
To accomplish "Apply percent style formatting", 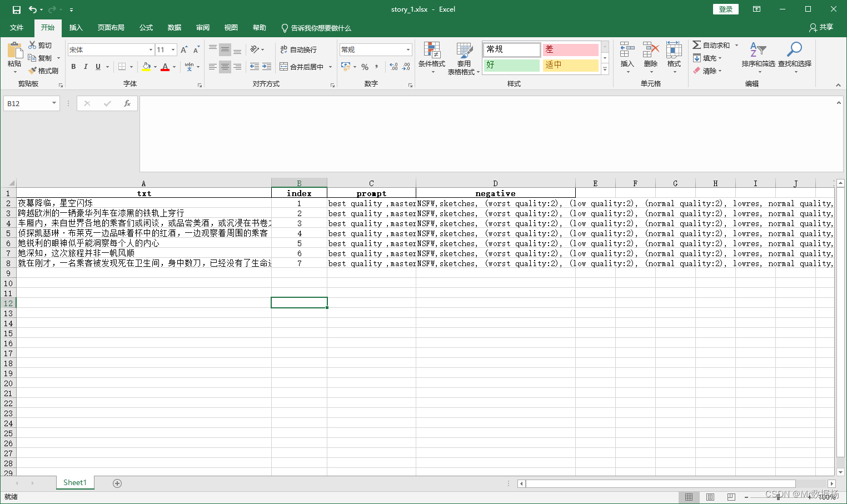I will click(x=365, y=67).
